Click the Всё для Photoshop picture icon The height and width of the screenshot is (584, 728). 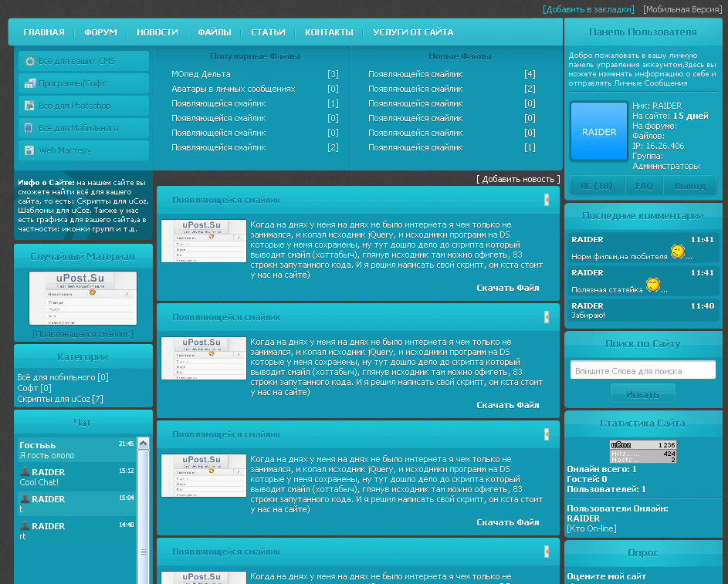click(x=29, y=106)
